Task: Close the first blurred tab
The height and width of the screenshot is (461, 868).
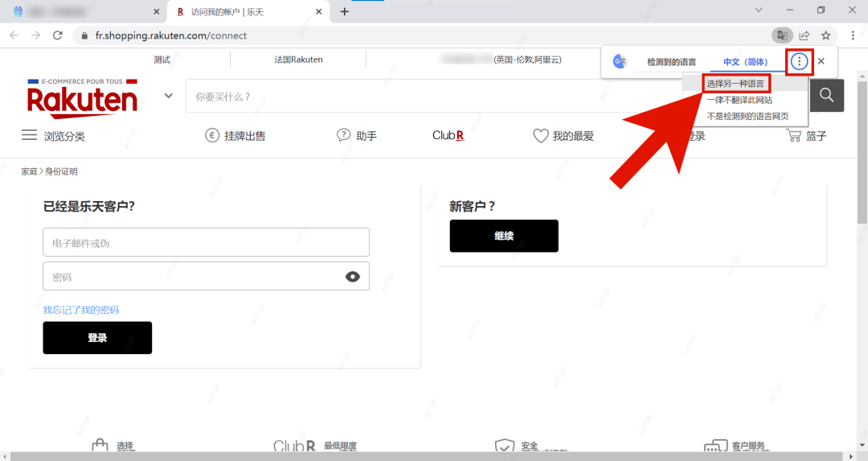Action: [x=156, y=11]
